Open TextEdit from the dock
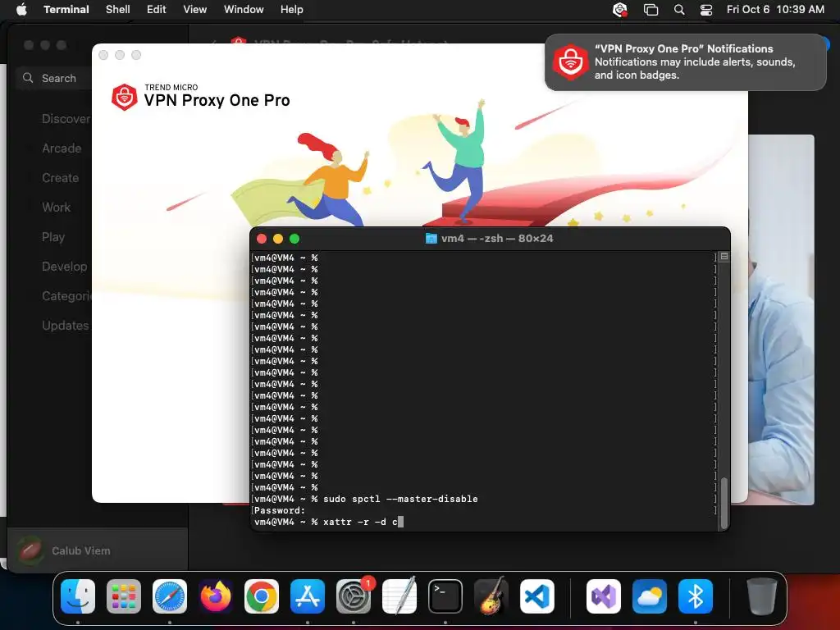The height and width of the screenshot is (630, 840). [399, 596]
